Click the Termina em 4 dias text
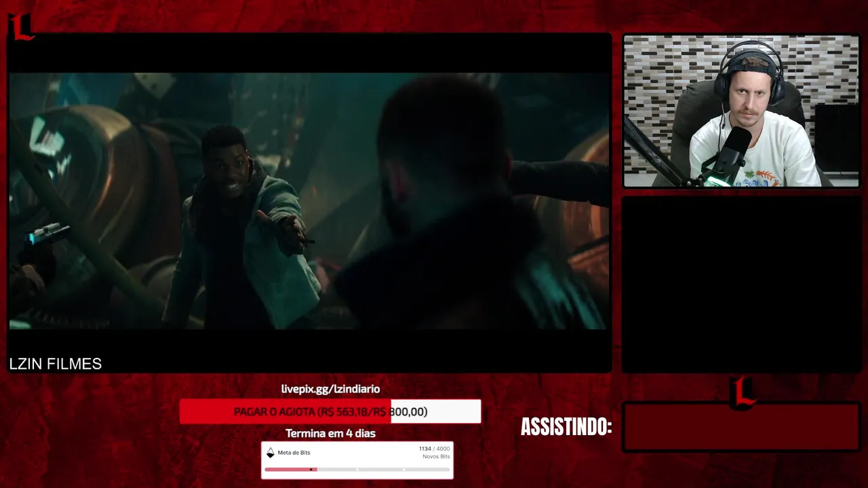 point(330,433)
